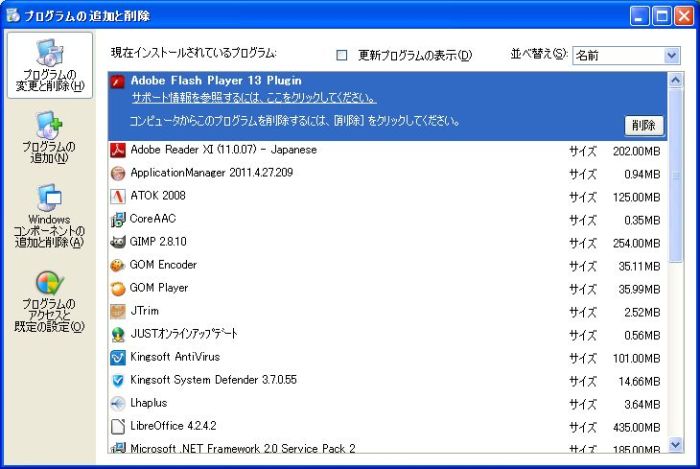Select the JTrim icon in list
700x469 pixels.
click(x=117, y=311)
